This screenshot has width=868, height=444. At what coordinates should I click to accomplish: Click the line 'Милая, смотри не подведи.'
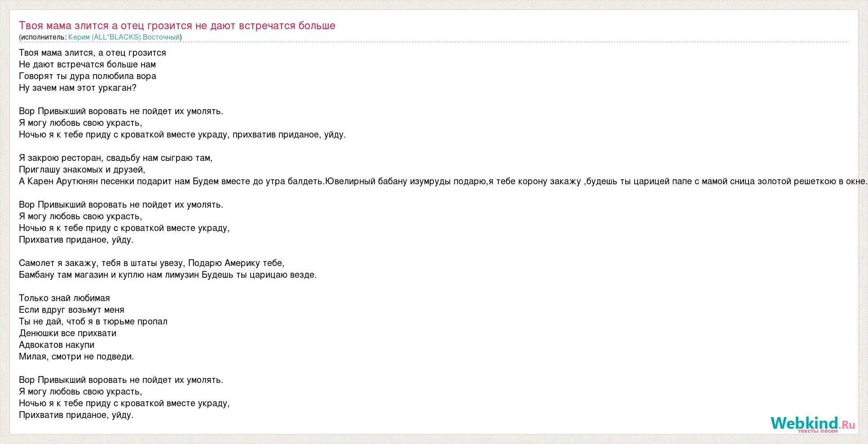(x=76, y=357)
